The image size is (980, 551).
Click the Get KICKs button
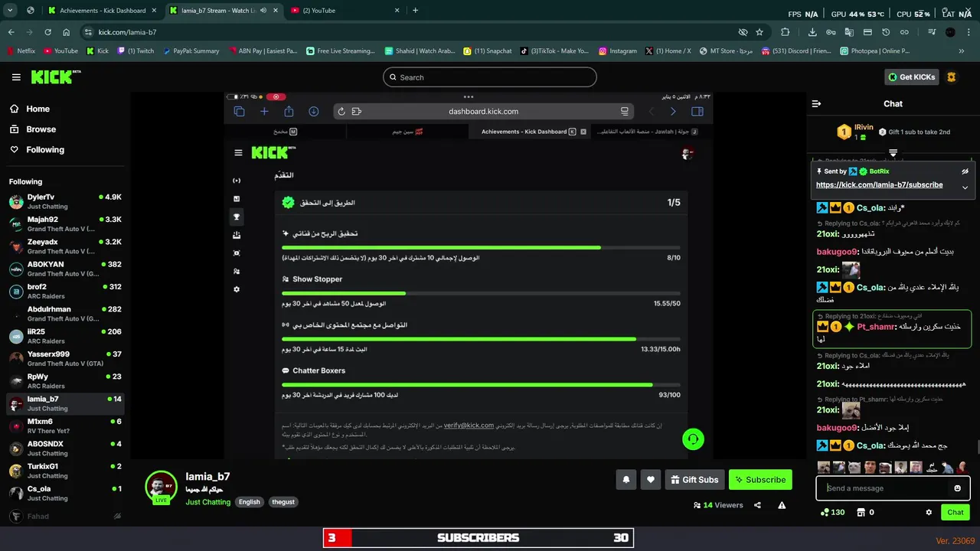tap(912, 77)
